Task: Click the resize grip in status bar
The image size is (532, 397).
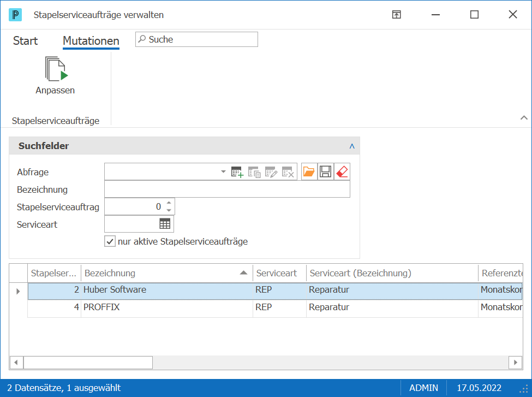Action: pyautogui.click(x=524, y=389)
